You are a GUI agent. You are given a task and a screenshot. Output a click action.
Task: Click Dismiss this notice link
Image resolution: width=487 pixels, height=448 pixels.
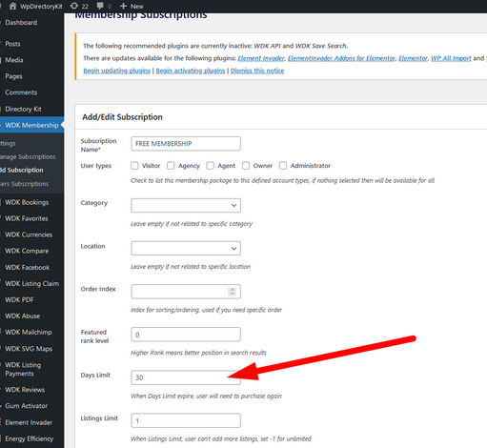pyautogui.click(x=257, y=71)
